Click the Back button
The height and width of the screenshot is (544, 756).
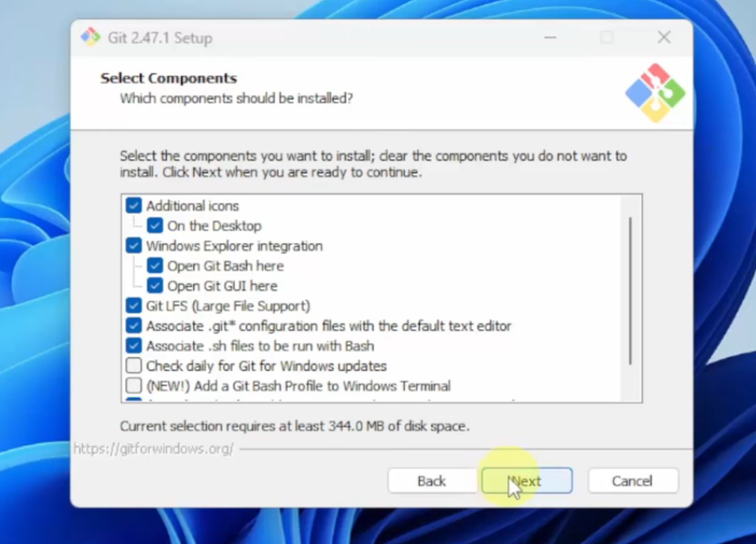coord(432,481)
